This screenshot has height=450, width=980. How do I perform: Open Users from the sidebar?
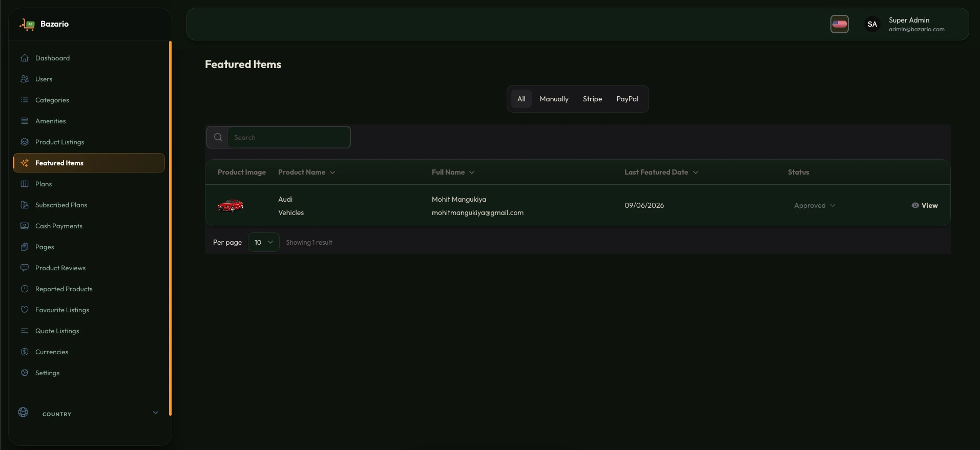coord(89,79)
